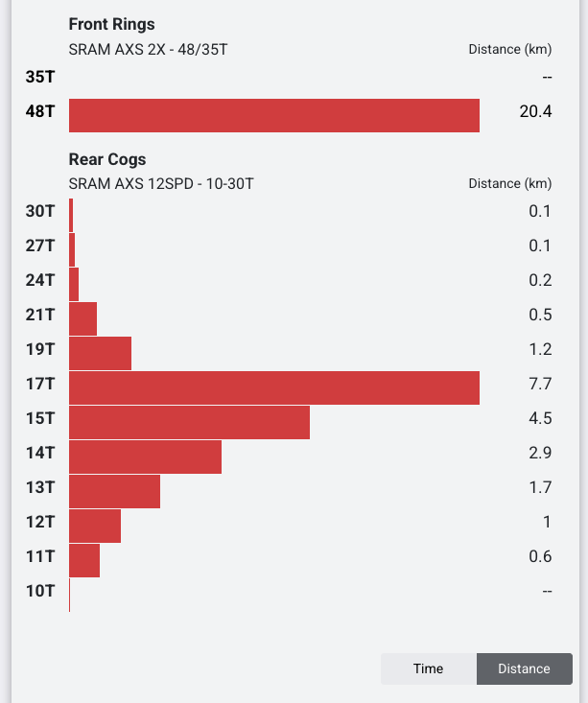Select the 21T rear cog bar

pyautogui.click(x=82, y=318)
